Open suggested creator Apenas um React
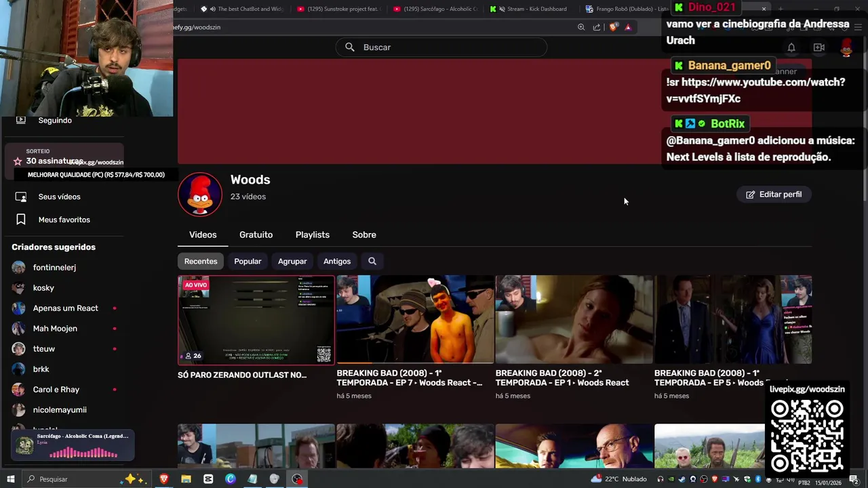This screenshot has width=868, height=488. tap(66, 308)
